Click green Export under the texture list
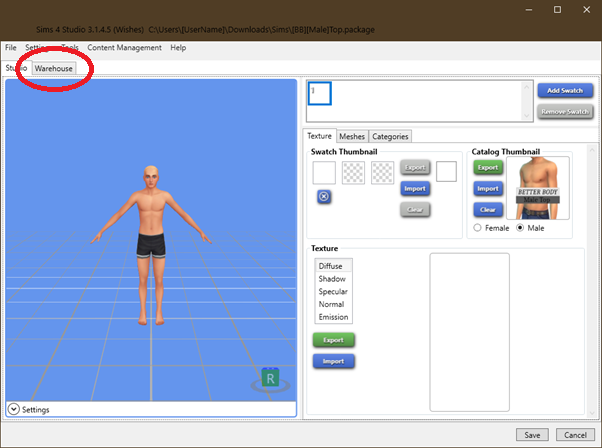The height and width of the screenshot is (448, 602). [333, 340]
